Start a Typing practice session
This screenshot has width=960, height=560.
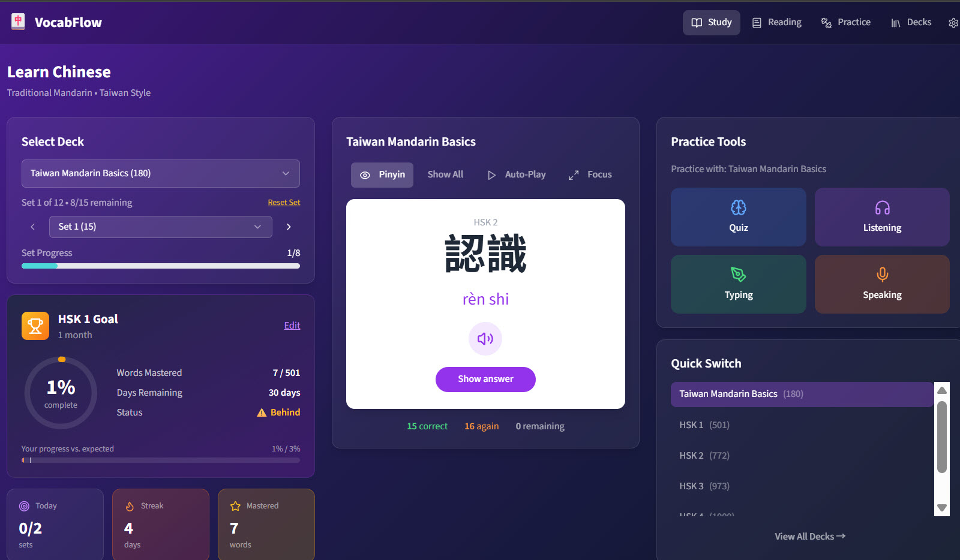pyautogui.click(x=738, y=284)
